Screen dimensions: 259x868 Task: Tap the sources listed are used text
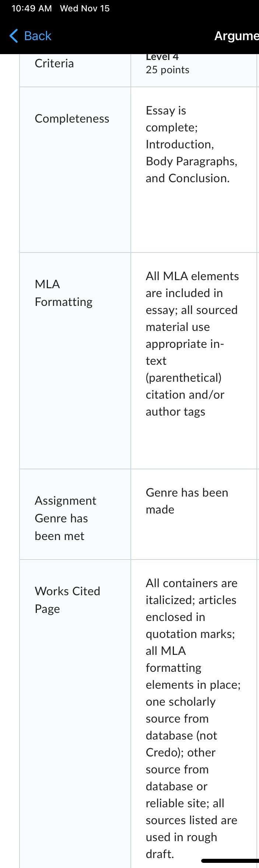tap(191, 828)
